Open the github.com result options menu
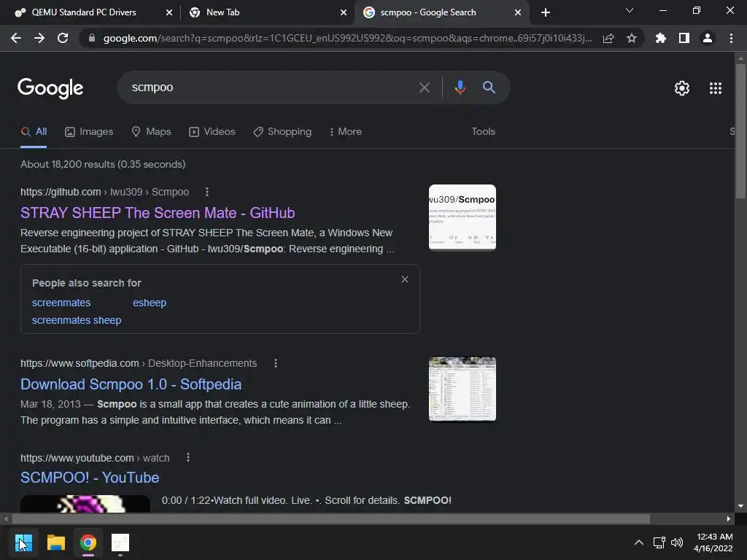Screen dimensions: 747x560 206,192
